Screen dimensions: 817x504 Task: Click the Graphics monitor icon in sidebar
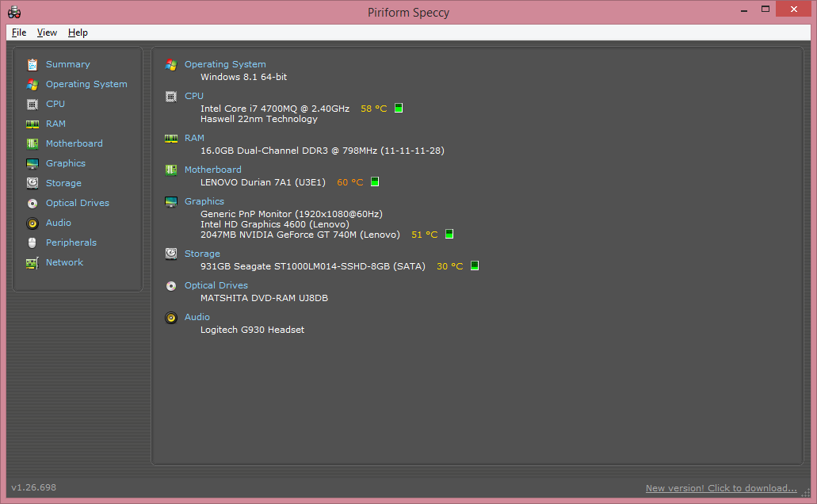click(32, 164)
